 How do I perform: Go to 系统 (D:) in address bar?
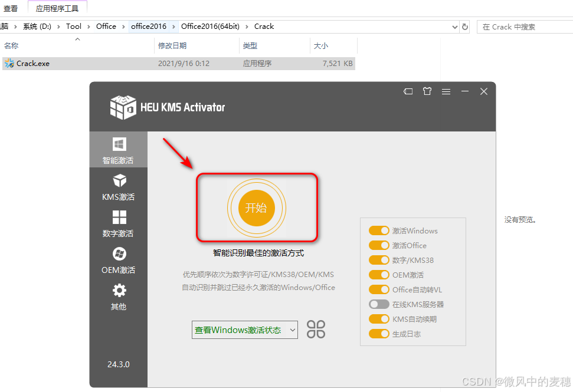(37, 27)
